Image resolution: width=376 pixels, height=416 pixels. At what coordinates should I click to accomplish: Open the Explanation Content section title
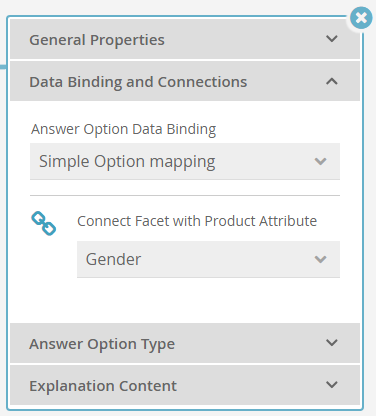(x=103, y=386)
